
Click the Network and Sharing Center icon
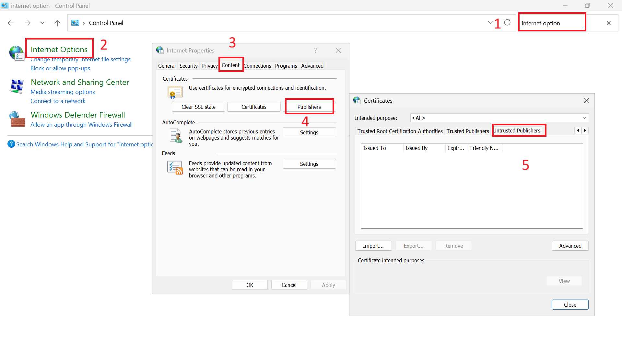coord(17,86)
